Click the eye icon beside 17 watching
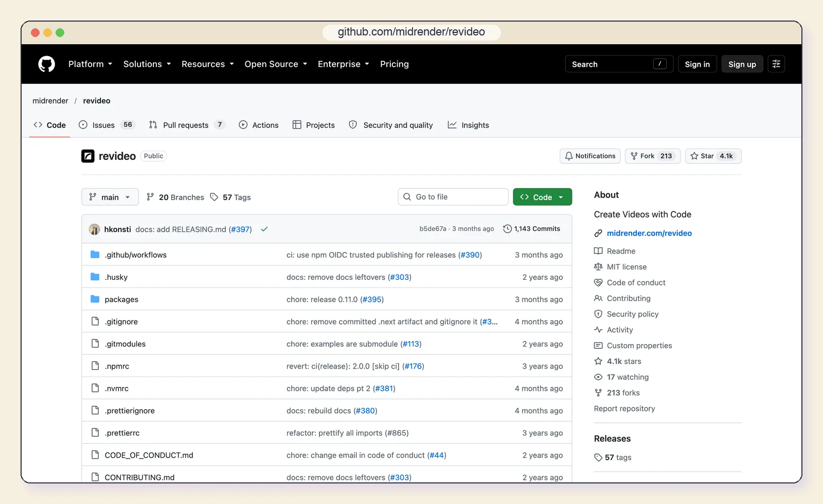This screenshot has height=504, width=823. [x=598, y=377]
